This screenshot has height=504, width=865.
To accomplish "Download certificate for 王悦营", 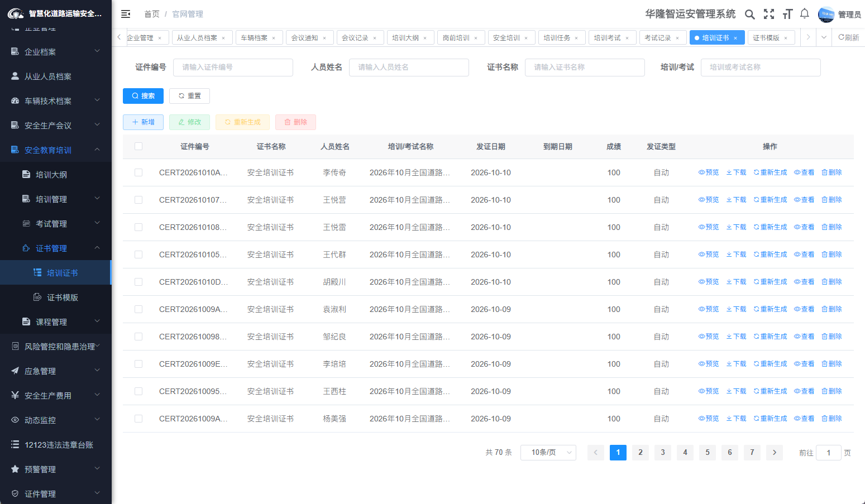I will pos(736,200).
